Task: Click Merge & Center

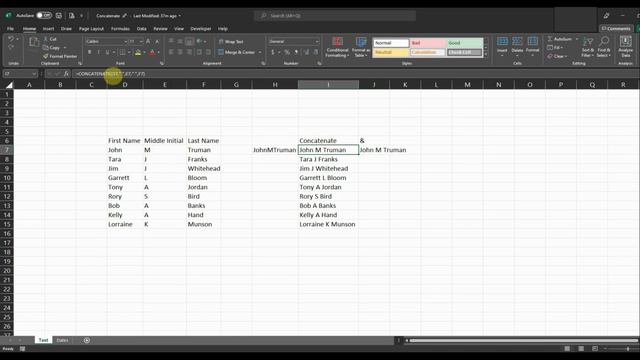Action: pyautogui.click(x=237, y=52)
